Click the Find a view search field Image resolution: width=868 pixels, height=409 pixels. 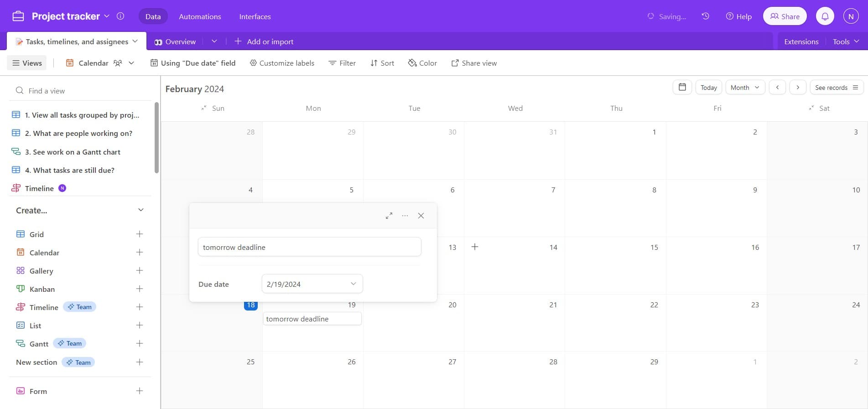click(80, 91)
